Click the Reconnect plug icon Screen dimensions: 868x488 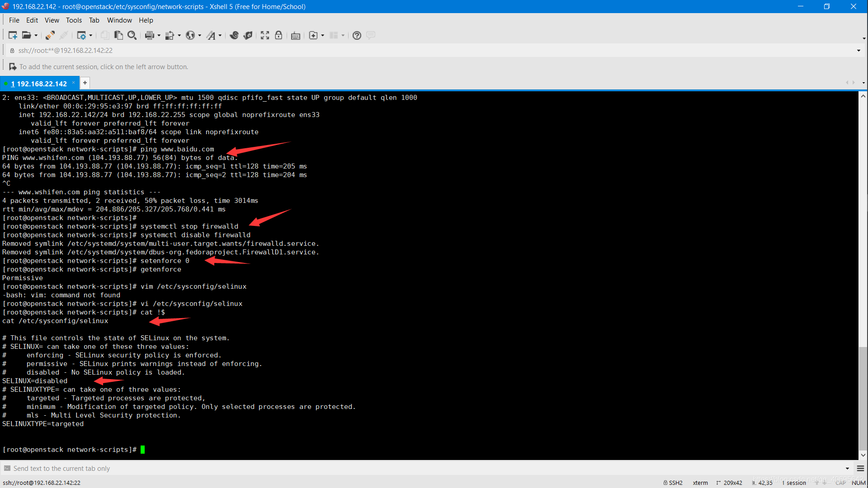(50, 35)
